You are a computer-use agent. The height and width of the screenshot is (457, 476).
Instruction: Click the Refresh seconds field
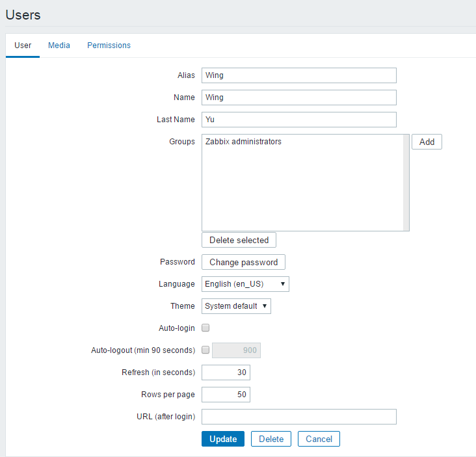tap(226, 372)
